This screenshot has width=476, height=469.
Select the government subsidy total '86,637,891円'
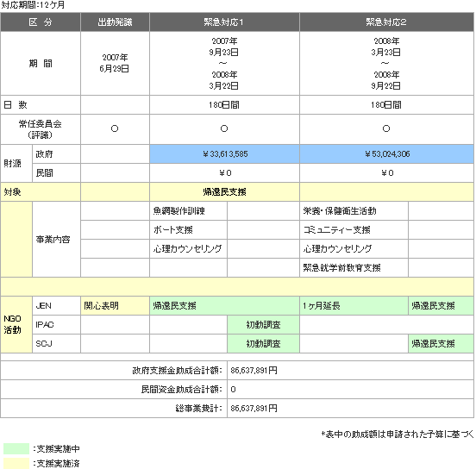pyautogui.click(x=254, y=371)
